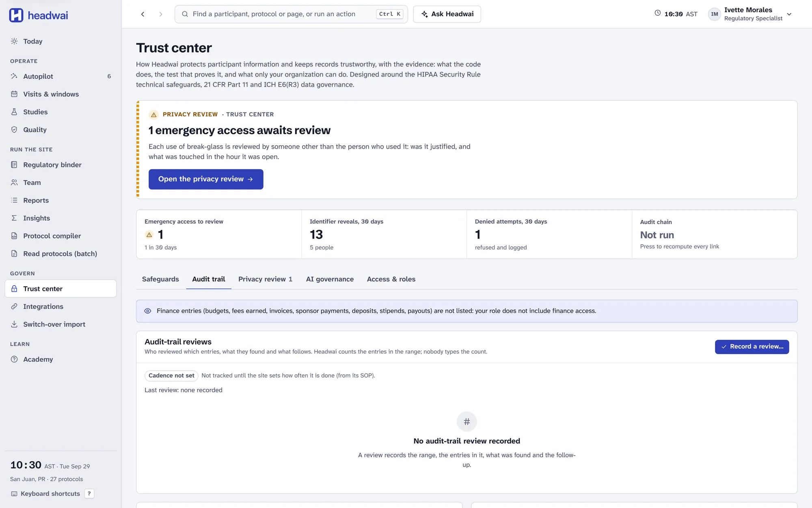Open the AI governance tab
812x508 pixels.
pyautogui.click(x=330, y=279)
